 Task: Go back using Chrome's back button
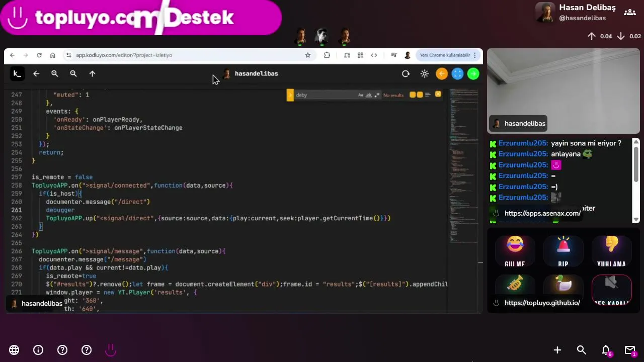tap(12, 55)
